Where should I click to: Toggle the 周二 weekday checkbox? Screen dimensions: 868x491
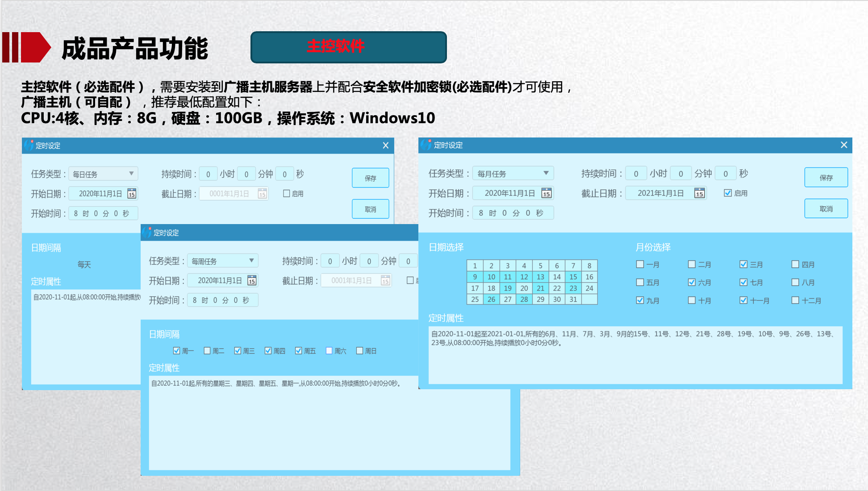click(207, 351)
